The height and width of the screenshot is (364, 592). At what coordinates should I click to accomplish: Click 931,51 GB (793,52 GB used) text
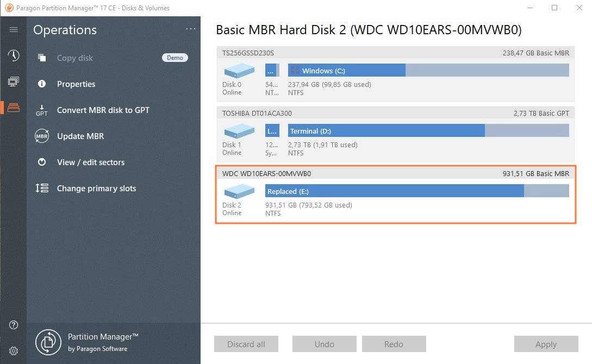tap(309, 205)
